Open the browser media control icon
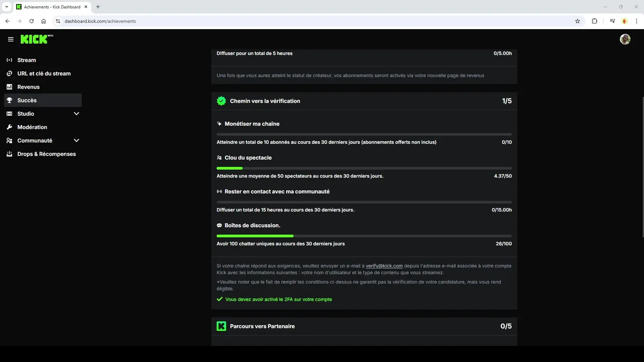 612,21
